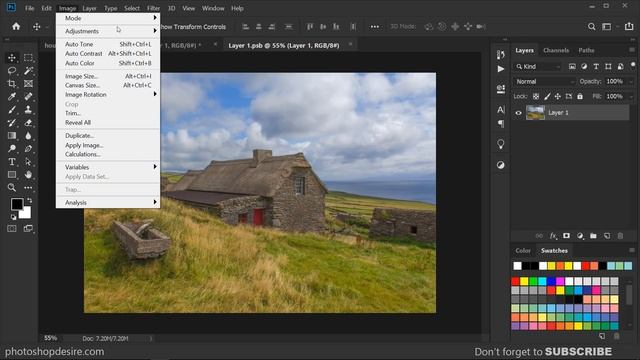Select the Zoom tool
The height and width of the screenshot is (360, 640).
(12, 188)
